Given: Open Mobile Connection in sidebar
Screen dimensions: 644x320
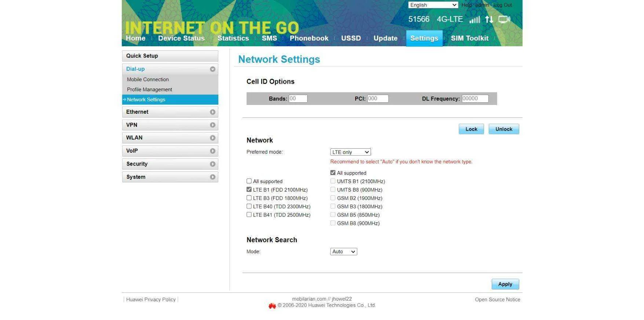Looking at the screenshot, I should (148, 79).
